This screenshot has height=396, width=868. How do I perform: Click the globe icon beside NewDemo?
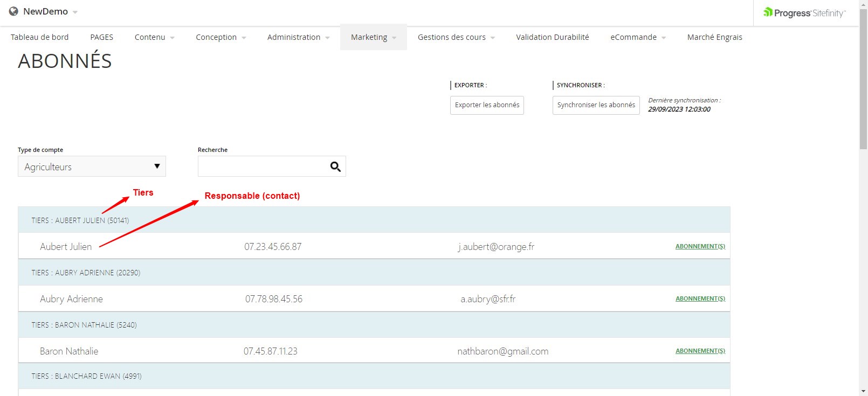(x=13, y=11)
